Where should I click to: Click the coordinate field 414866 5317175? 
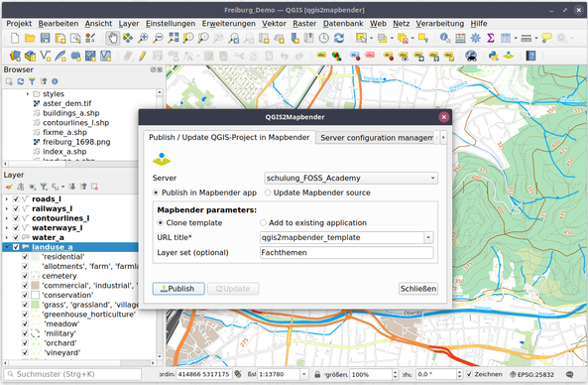[203, 374]
